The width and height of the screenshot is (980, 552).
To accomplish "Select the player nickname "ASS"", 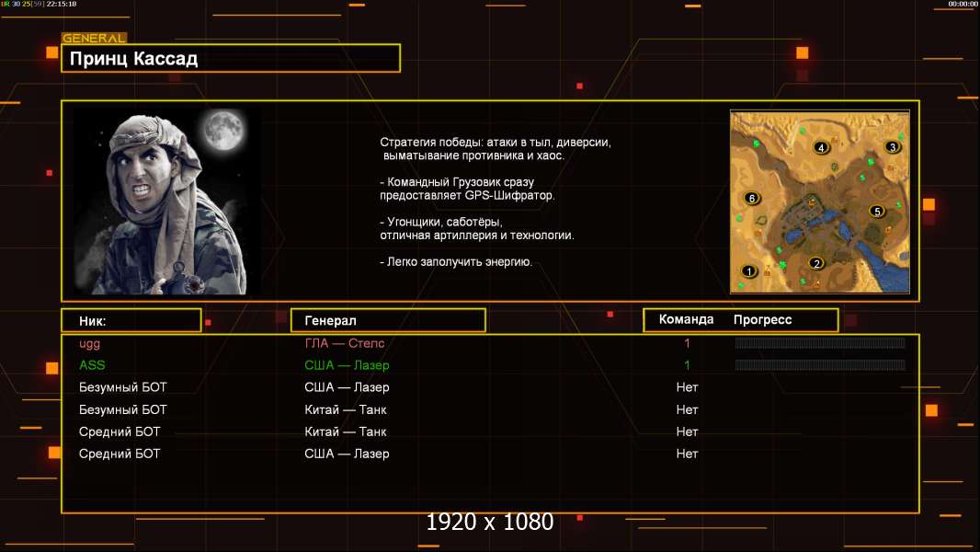I will tap(92, 365).
